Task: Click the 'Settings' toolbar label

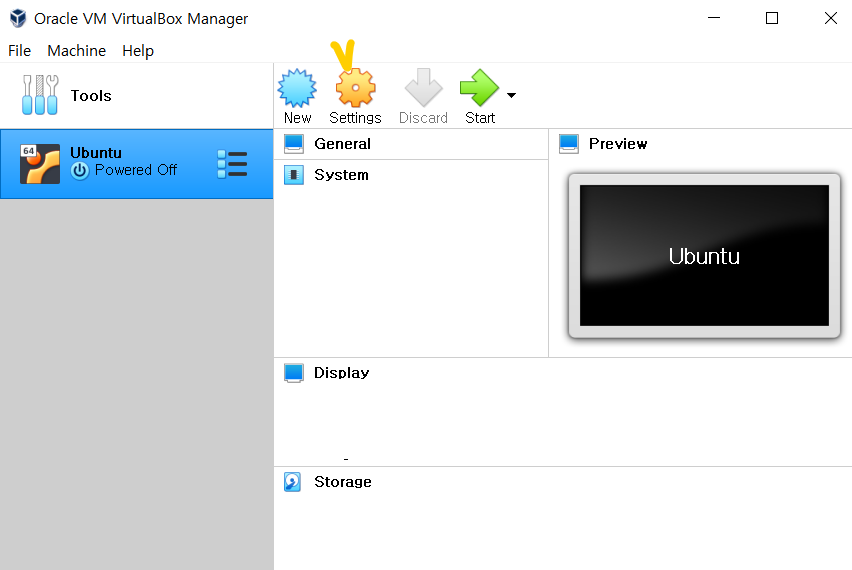Action: tap(355, 118)
